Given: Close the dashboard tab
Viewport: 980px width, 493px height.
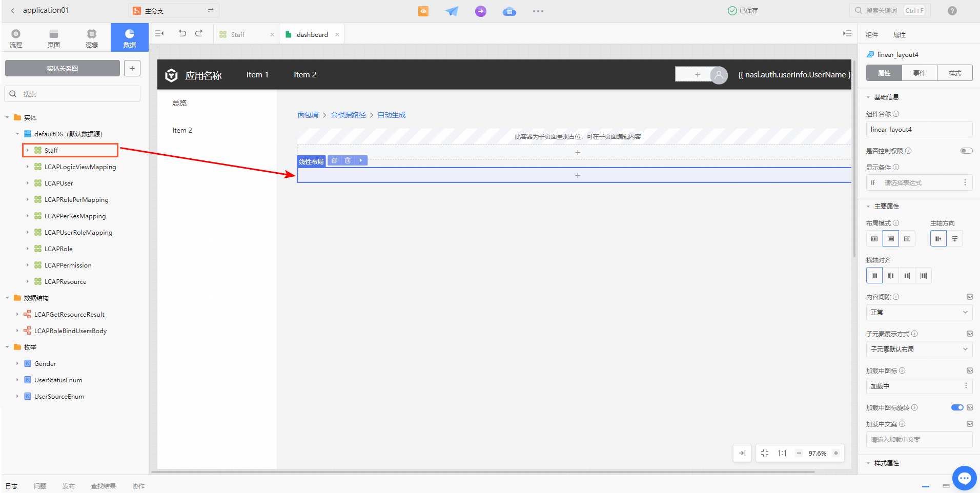Looking at the screenshot, I should click(337, 35).
